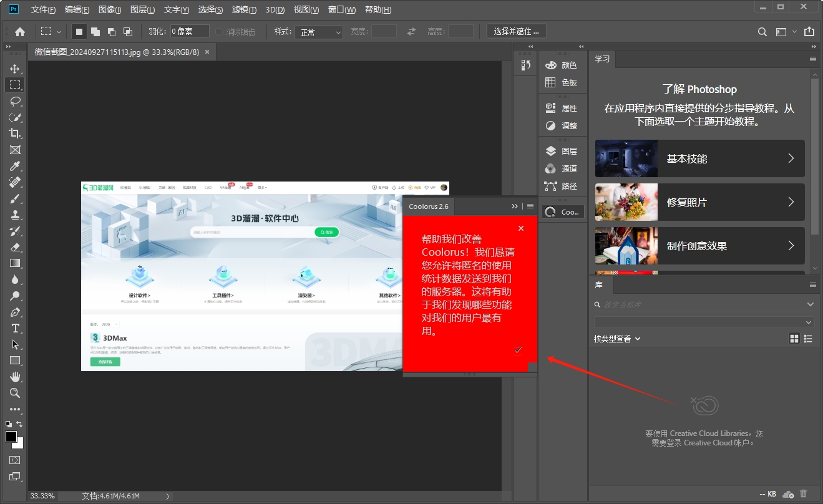Open the 修复照片 tutorial

tap(699, 202)
